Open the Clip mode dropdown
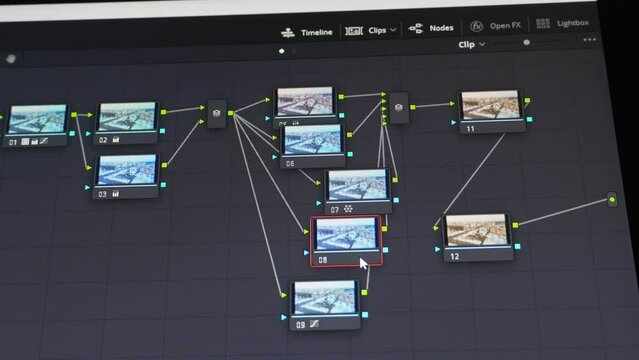This screenshot has height=360, width=639. pos(472,44)
